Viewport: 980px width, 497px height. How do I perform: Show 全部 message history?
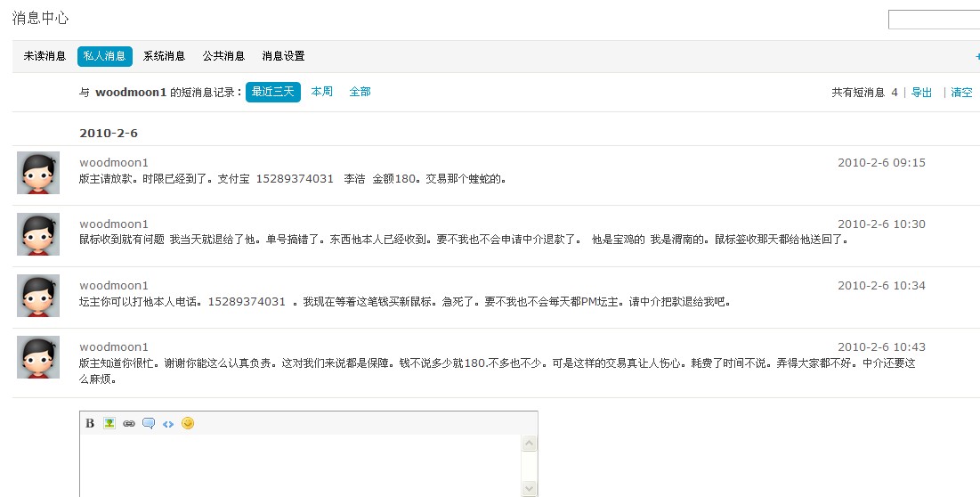point(360,92)
